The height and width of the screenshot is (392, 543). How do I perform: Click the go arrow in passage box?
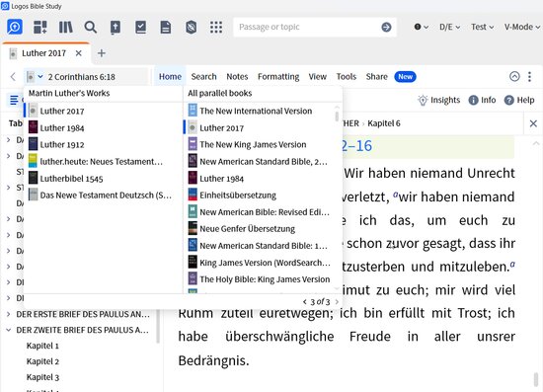click(386, 27)
